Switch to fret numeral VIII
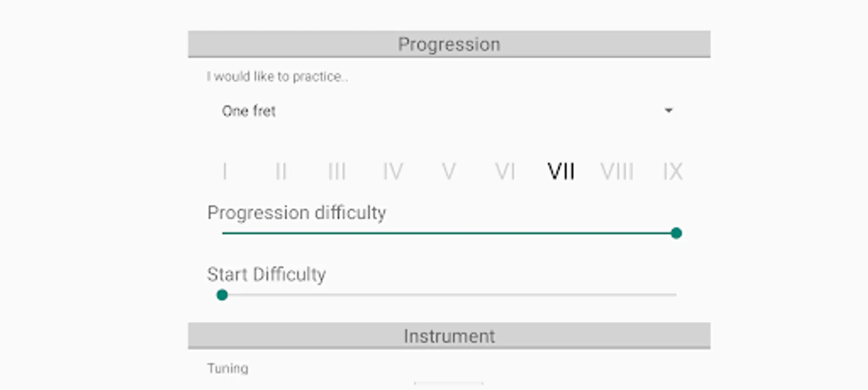Image resolution: width=868 pixels, height=390 pixels. click(x=617, y=172)
